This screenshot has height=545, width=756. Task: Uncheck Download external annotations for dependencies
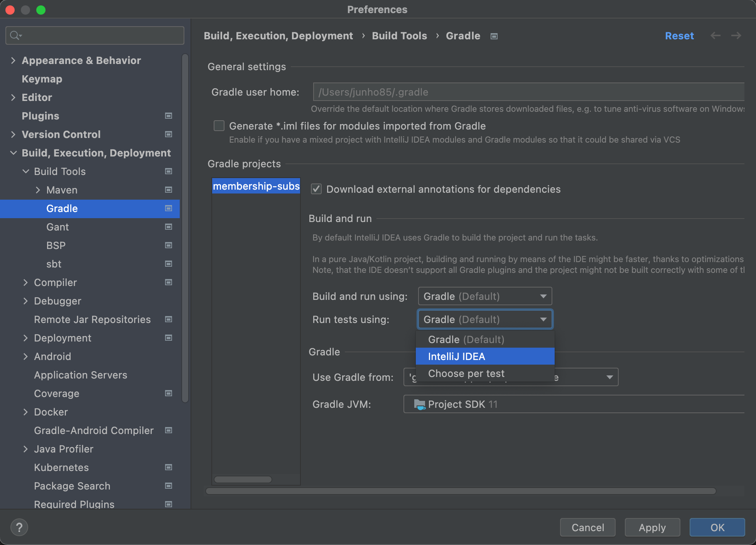(x=316, y=189)
